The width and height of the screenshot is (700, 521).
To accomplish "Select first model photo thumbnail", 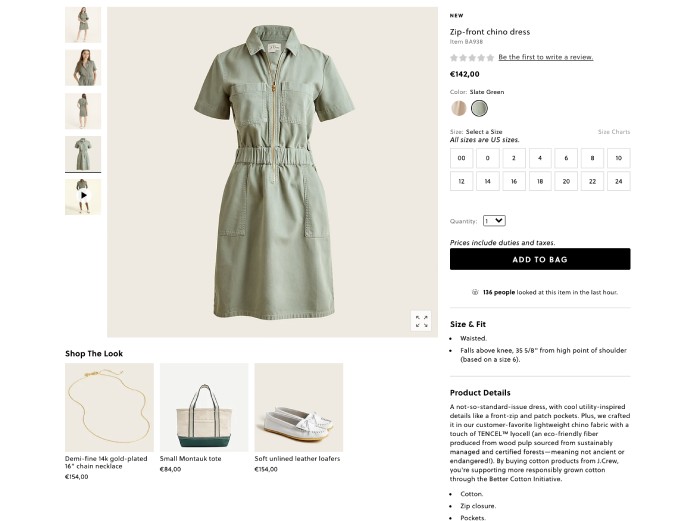I will (83, 25).
